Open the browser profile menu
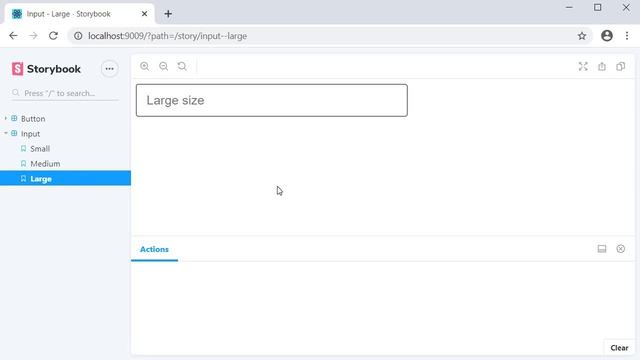Viewport: 640px width, 360px height. point(607,36)
